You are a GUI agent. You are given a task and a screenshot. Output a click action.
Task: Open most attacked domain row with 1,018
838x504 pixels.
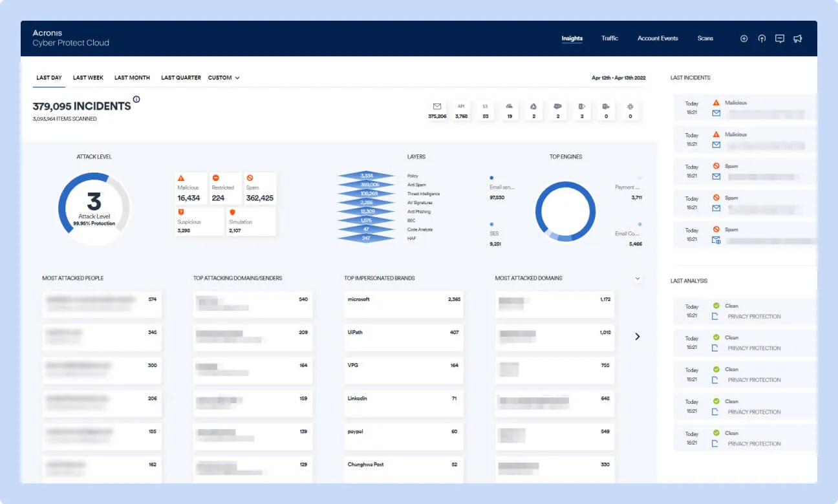point(555,337)
